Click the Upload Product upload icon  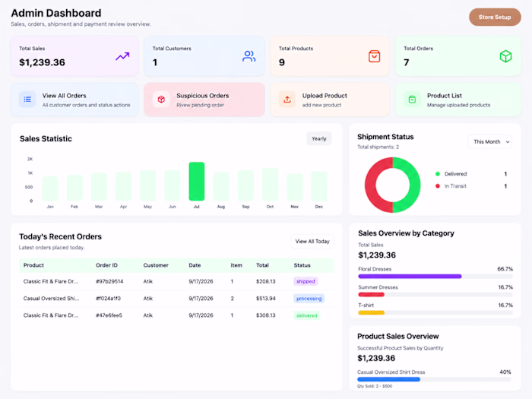(x=287, y=100)
